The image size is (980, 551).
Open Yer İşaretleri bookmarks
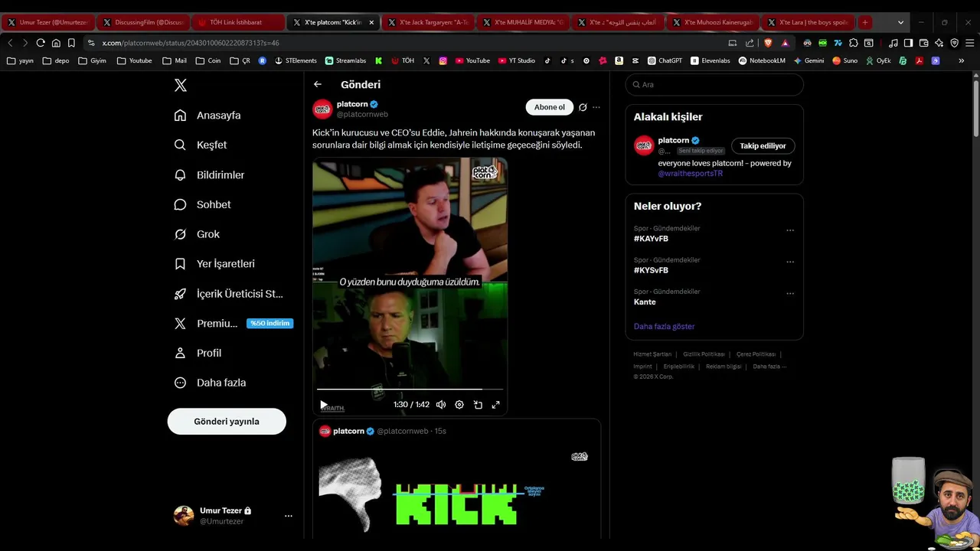(214, 264)
